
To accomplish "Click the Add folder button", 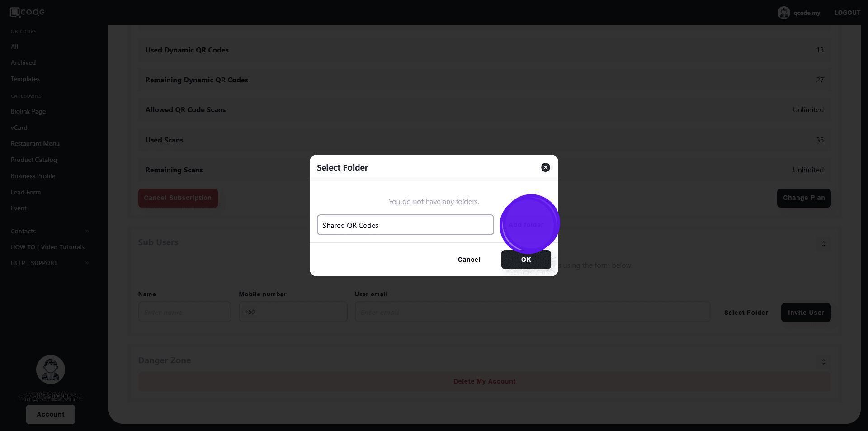I will [x=526, y=225].
